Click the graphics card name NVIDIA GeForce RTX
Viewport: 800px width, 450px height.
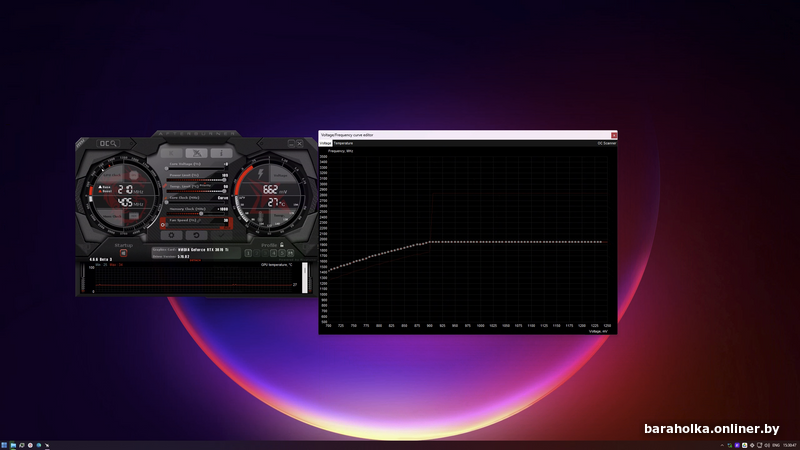coord(203,249)
